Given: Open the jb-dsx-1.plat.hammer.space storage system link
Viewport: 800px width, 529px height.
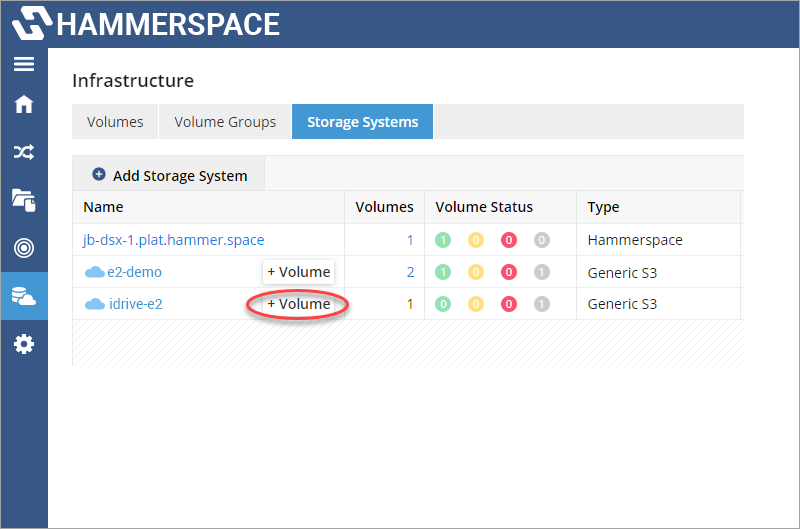Looking at the screenshot, I should coord(173,240).
